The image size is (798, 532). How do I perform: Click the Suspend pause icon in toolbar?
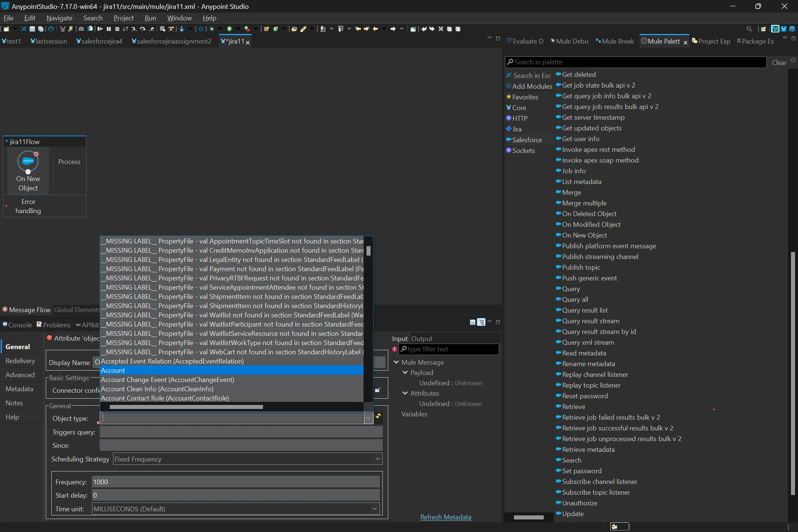coord(109,29)
